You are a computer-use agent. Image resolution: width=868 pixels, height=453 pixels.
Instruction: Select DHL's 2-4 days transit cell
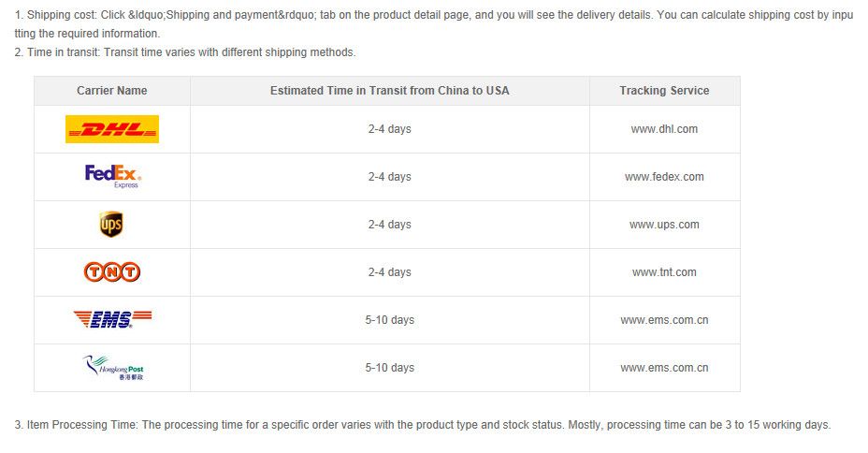[x=390, y=129]
